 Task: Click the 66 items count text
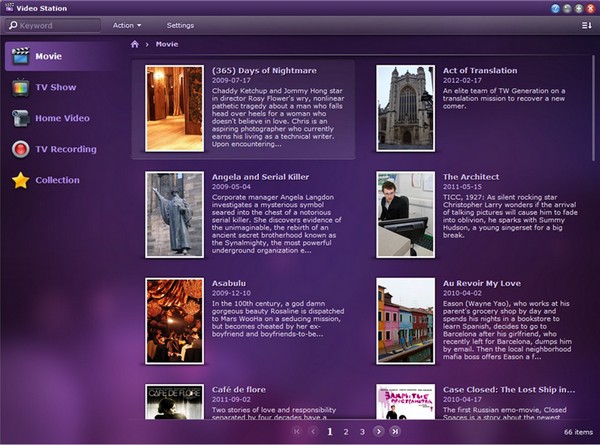click(x=578, y=432)
